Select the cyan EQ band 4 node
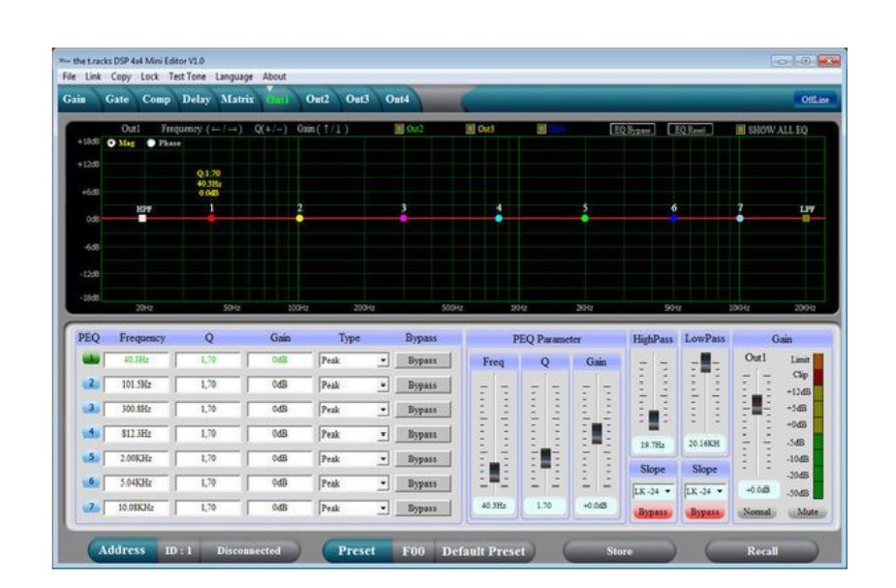The height and width of the screenshot is (588, 896). [499, 219]
